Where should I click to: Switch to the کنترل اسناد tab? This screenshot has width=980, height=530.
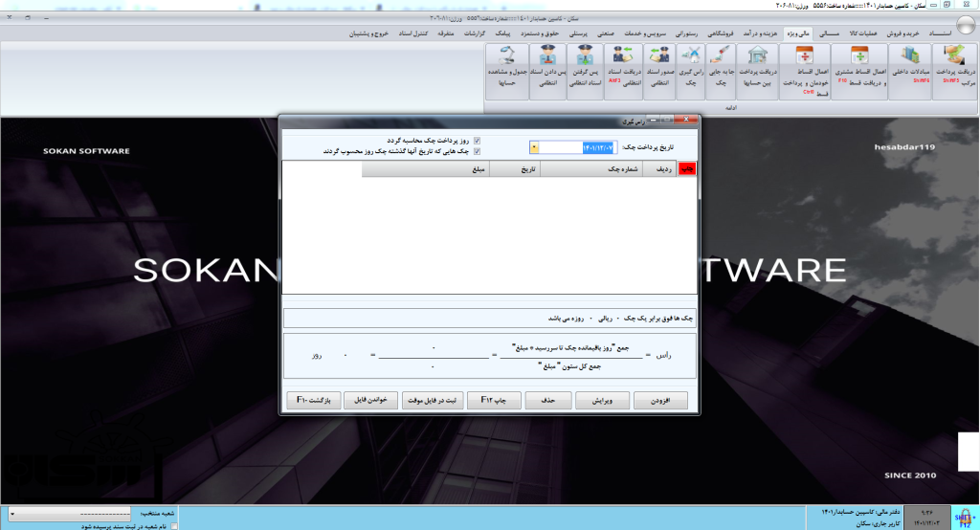(413, 33)
